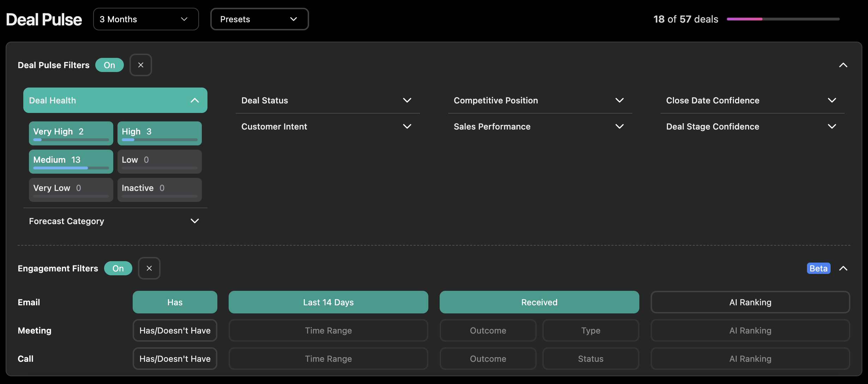The width and height of the screenshot is (868, 384).
Task: Click the Last 14 Days email time range
Action: click(x=328, y=302)
